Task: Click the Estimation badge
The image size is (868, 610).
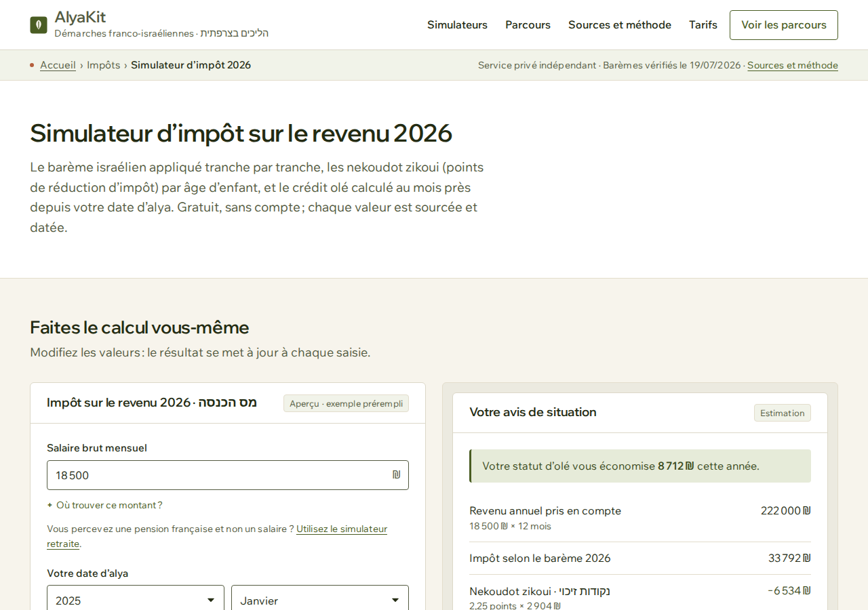Action: point(783,413)
